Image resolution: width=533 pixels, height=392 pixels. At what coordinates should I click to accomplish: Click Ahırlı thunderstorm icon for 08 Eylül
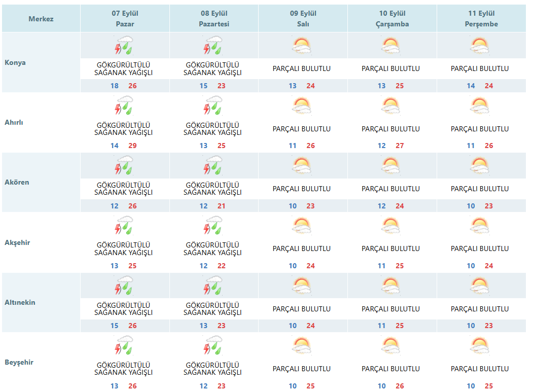[212, 106]
